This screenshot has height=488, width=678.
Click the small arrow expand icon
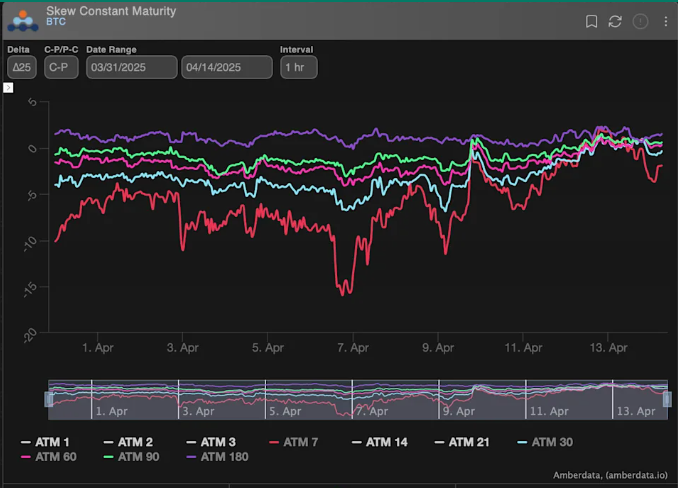point(8,87)
